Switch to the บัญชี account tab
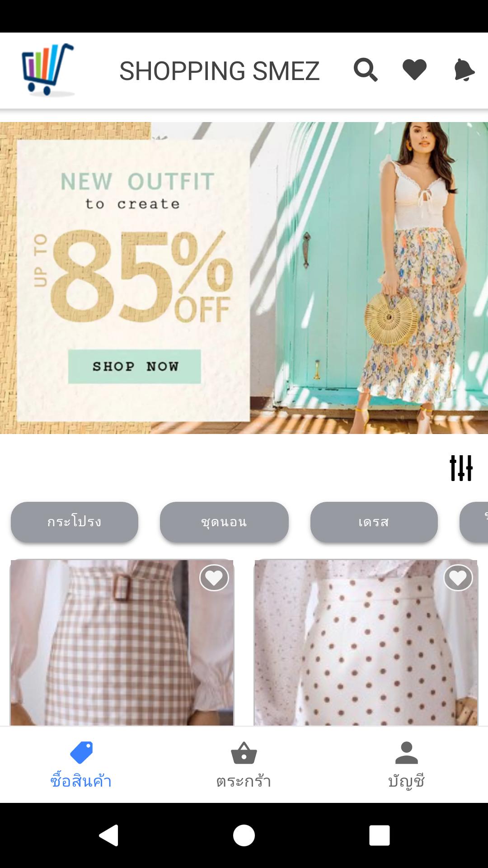Screen dimensions: 488x868 [407, 765]
